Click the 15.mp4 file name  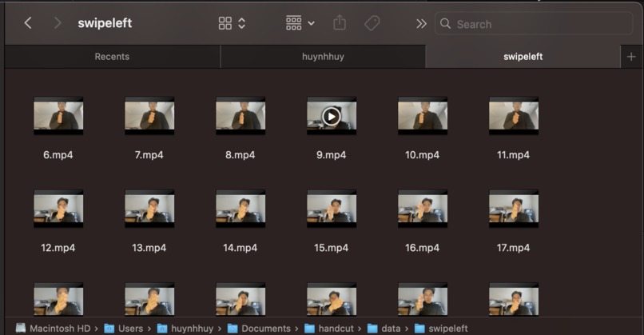(x=332, y=248)
